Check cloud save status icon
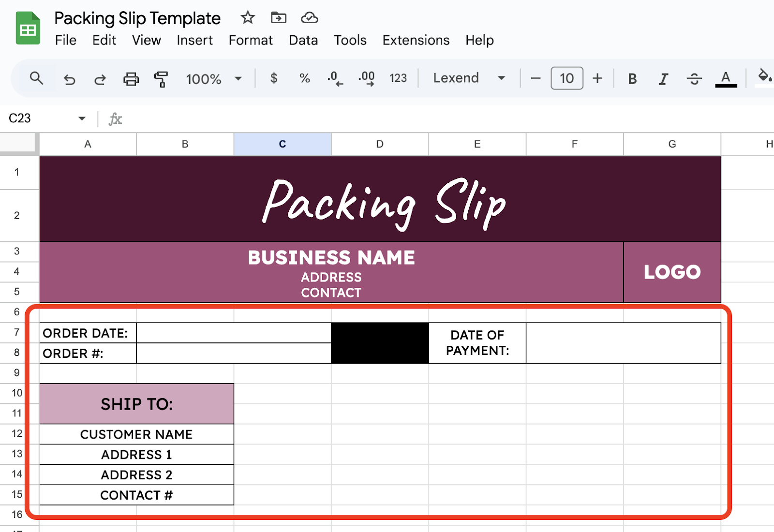Screen dimensions: 774x532 click(x=309, y=18)
